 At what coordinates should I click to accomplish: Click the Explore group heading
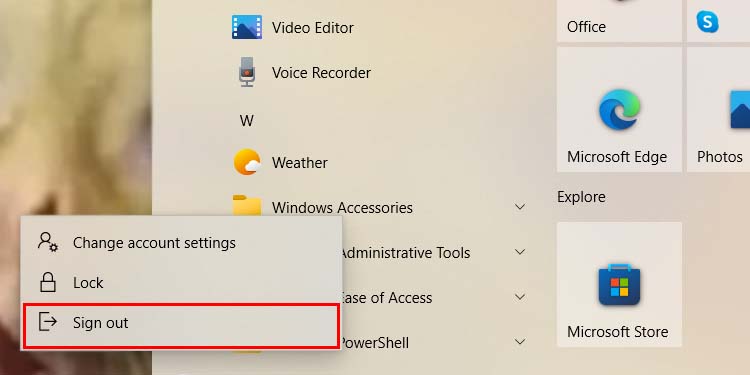(581, 197)
